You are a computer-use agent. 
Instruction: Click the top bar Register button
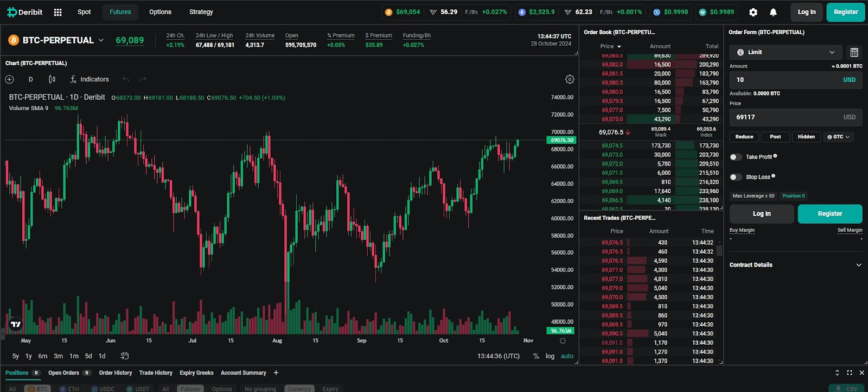tap(846, 12)
